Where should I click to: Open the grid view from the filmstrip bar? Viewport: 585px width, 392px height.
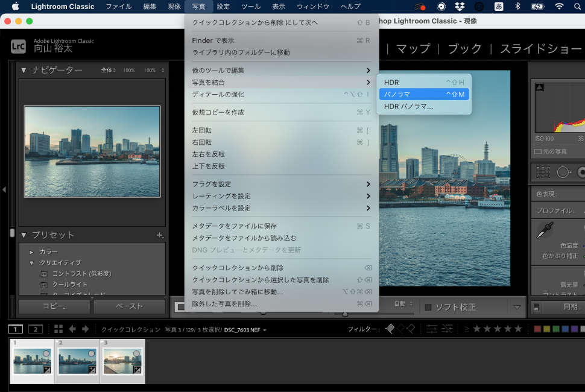pyautogui.click(x=58, y=329)
